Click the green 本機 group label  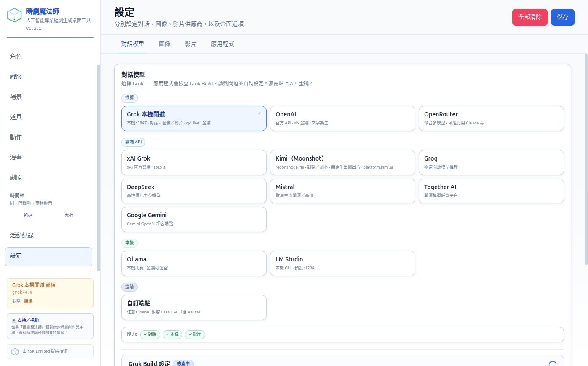(129, 243)
